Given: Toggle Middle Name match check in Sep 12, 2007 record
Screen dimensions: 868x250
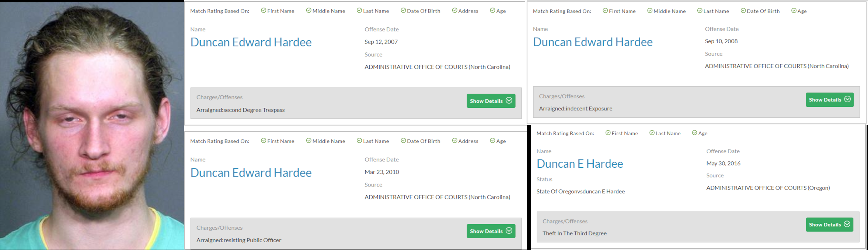Looking at the screenshot, I should click(308, 11).
